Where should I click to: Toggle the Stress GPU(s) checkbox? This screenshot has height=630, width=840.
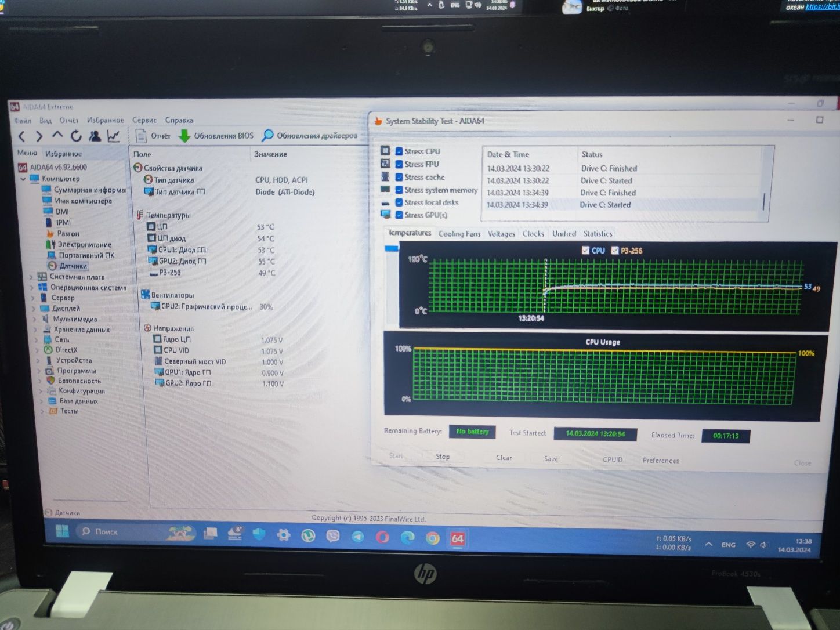(399, 215)
